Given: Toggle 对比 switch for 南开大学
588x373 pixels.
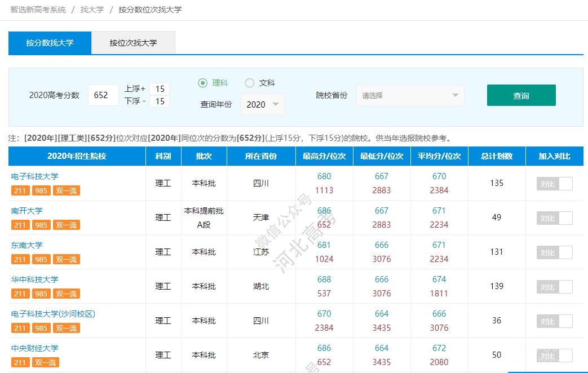Looking at the screenshot, I should tap(555, 218).
